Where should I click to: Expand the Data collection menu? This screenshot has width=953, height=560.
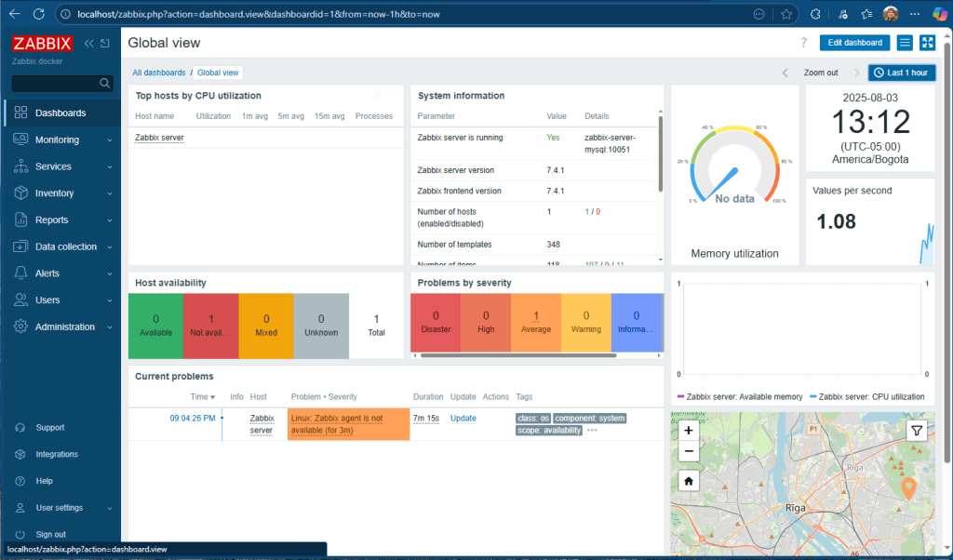[x=63, y=247]
